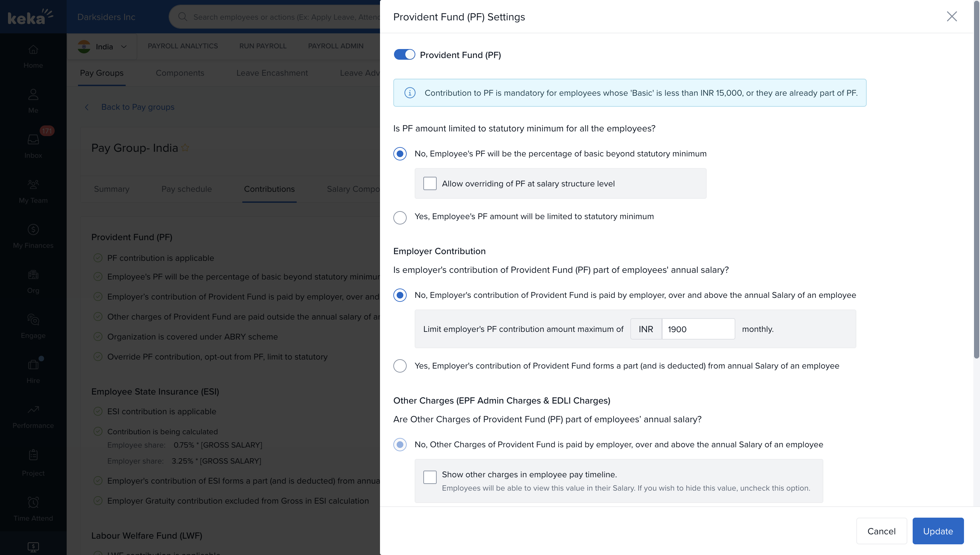The width and height of the screenshot is (980, 555).
Task: Turn off the Provident Fund toggle
Action: click(x=404, y=54)
